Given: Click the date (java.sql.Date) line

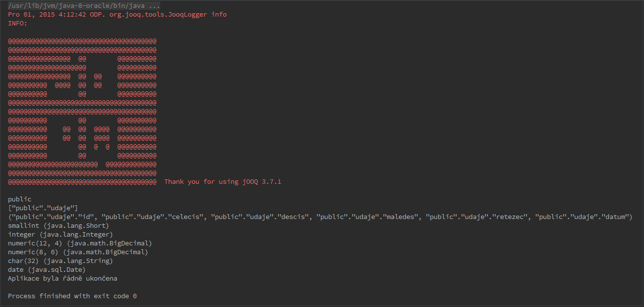Looking at the screenshot, I should tap(47, 270).
